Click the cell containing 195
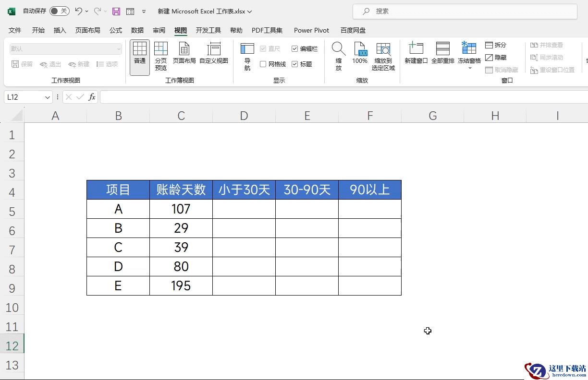588x380 pixels. point(181,286)
